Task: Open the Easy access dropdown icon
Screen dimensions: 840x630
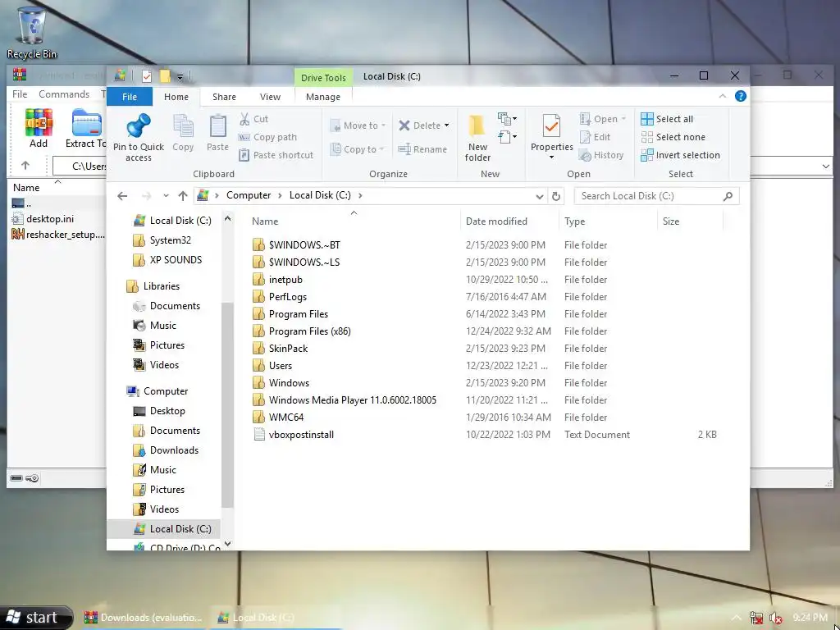Action: pyautogui.click(x=507, y=137)
